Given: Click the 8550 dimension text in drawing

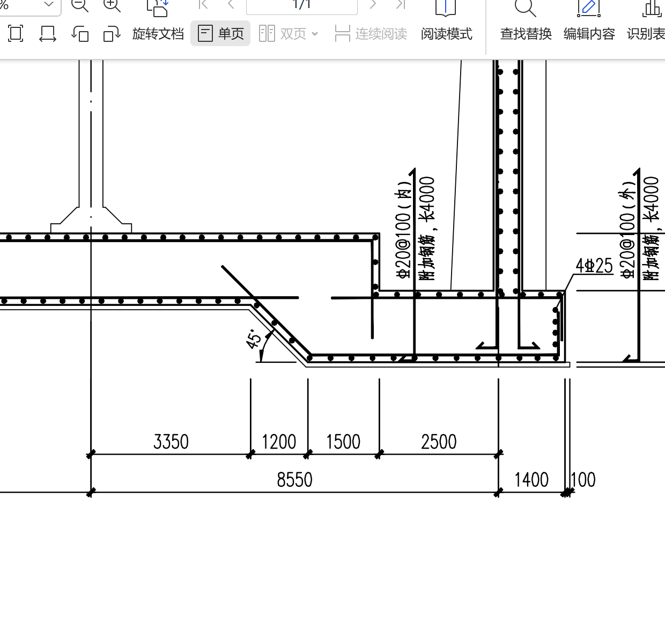Looking at the screenshot, I should (x=294, y=480).
